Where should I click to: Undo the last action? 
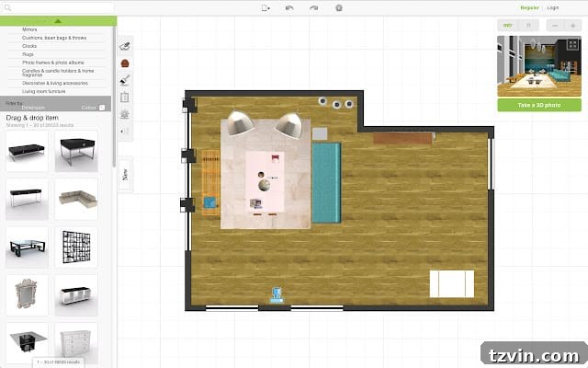click(x=289, y=8)
